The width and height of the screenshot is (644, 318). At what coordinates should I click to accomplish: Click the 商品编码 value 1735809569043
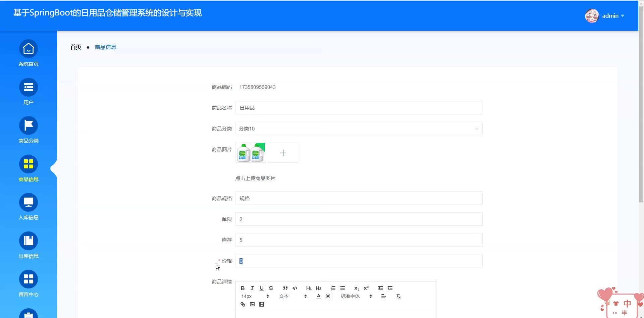point(257,87)
